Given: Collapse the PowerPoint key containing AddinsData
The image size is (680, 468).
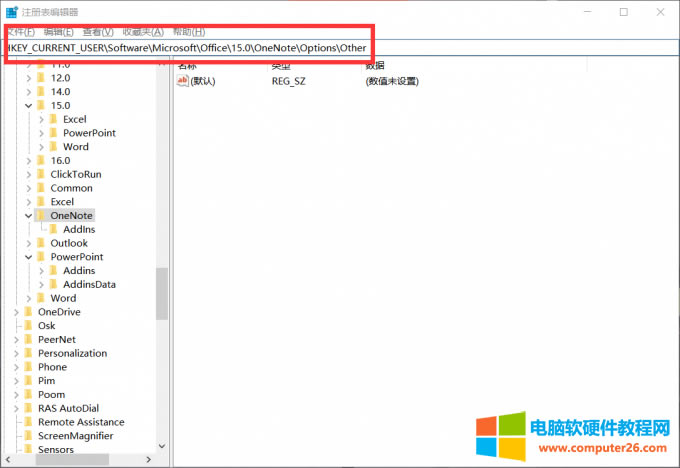Looking at the screenshot, I should (29, 257).
